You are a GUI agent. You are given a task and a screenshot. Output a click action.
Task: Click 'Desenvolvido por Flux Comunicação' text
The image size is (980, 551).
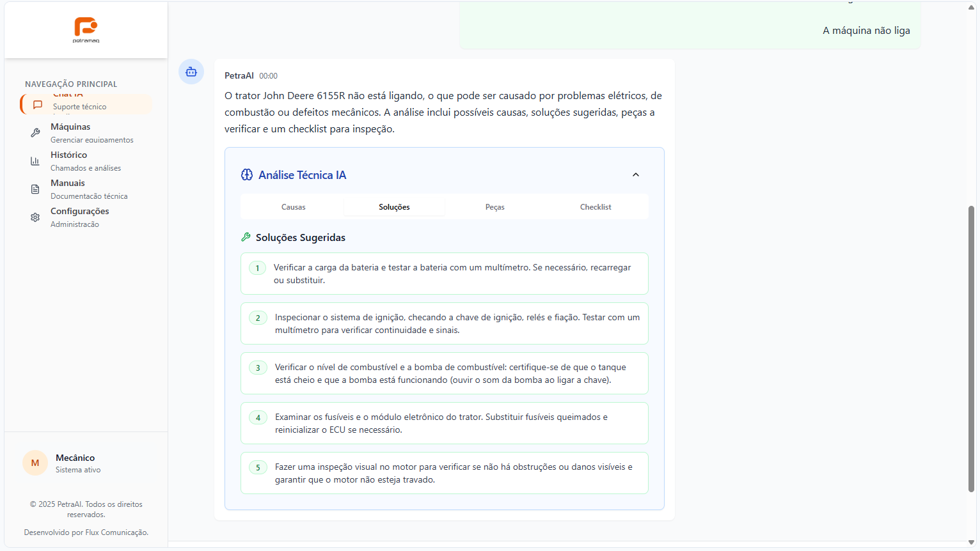click(86, 532)
